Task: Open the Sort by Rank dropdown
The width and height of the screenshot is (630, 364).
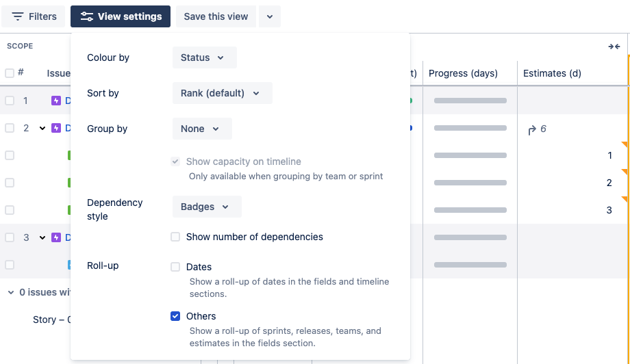Action: tap(221, 93)
